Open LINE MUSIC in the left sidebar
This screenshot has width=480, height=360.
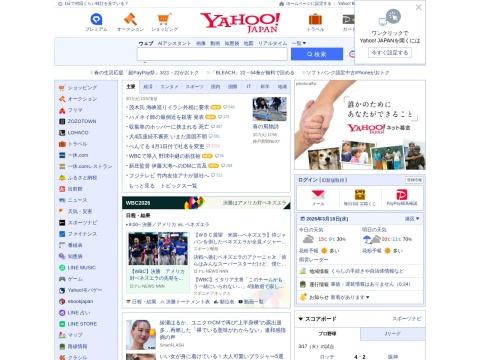click(77, 268)
